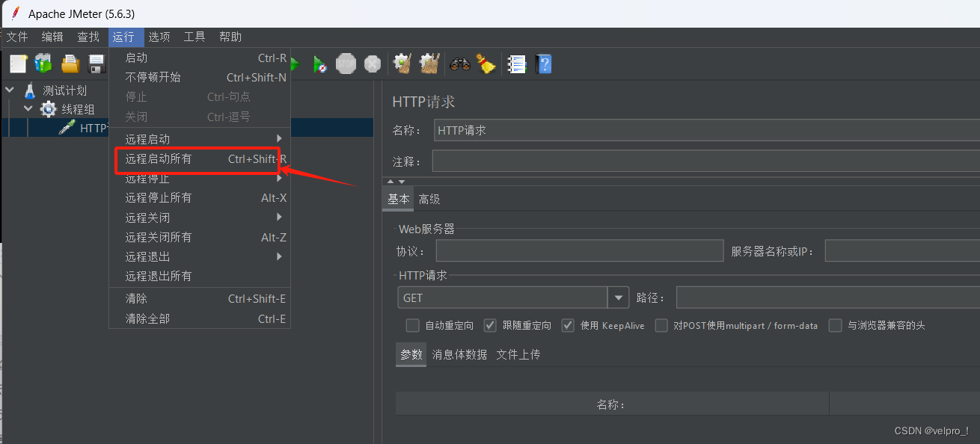
Task: Expand the 远程关闭 submenu
Action: pos(200,218)
